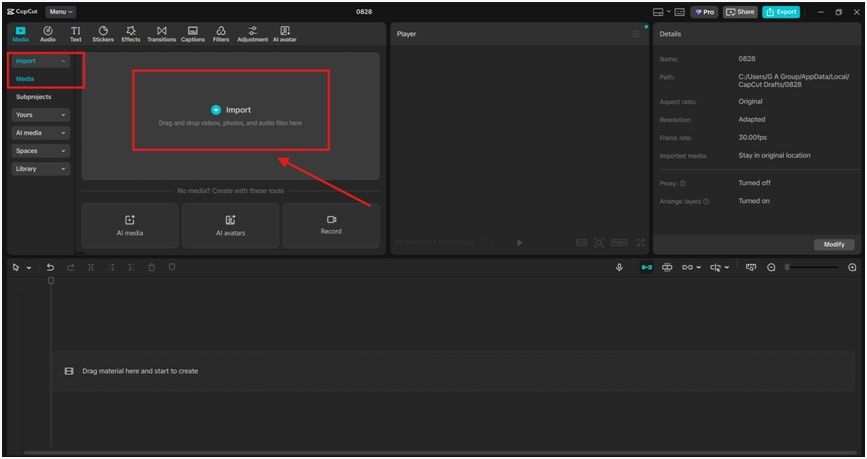
Task: Expand the cursor tool dropdown arrow
Action: coord(29,268)
